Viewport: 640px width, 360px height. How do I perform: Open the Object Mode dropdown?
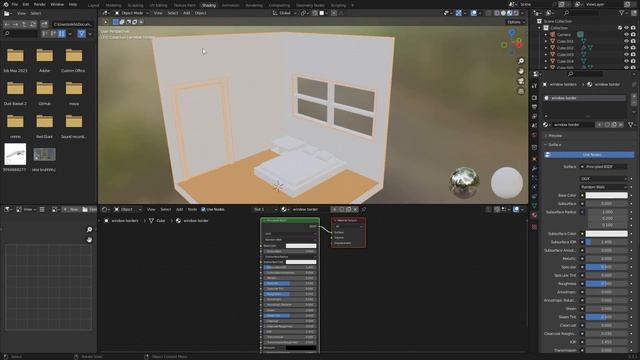point(131,13)
